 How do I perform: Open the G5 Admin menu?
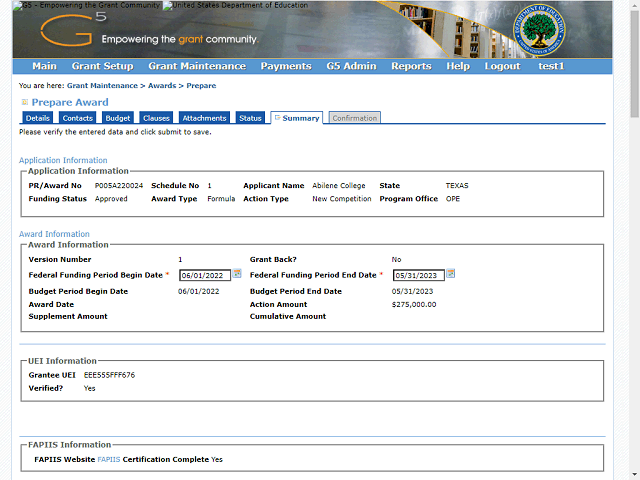(351, 66)
